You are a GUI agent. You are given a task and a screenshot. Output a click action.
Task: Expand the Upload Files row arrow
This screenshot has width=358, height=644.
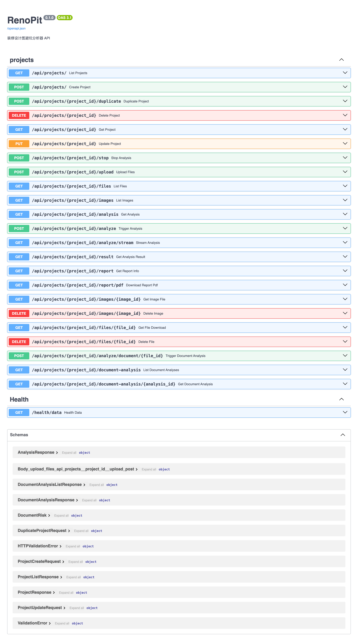(345, 172)
